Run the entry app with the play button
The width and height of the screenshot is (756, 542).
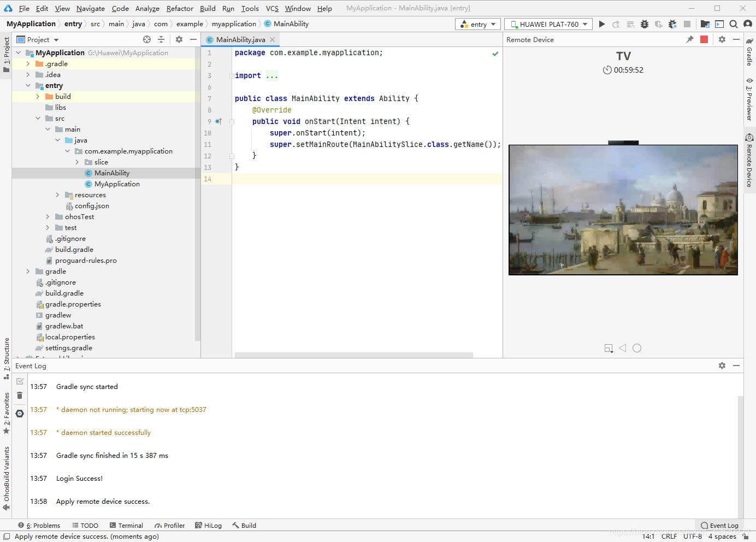pos(601,24)
